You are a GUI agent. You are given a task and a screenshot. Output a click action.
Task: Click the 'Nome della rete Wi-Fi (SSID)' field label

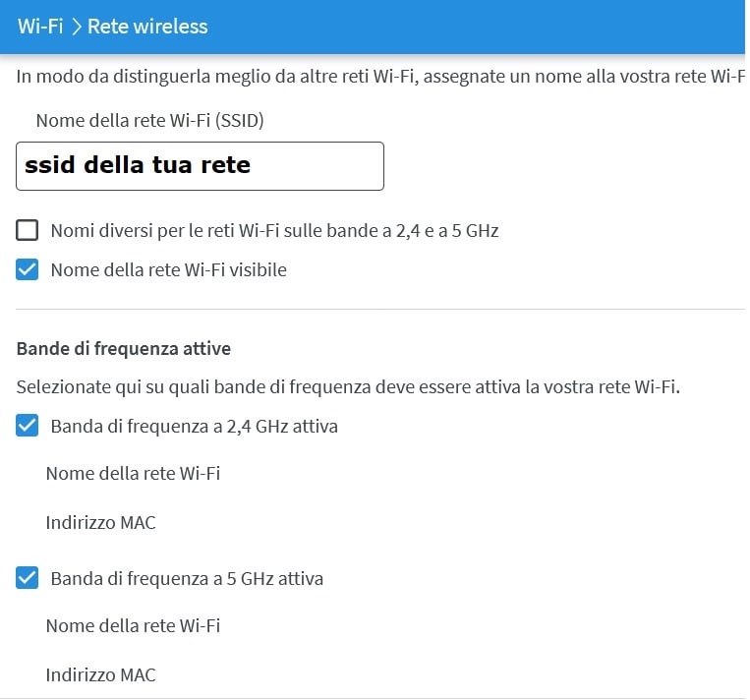coord(149,121)
